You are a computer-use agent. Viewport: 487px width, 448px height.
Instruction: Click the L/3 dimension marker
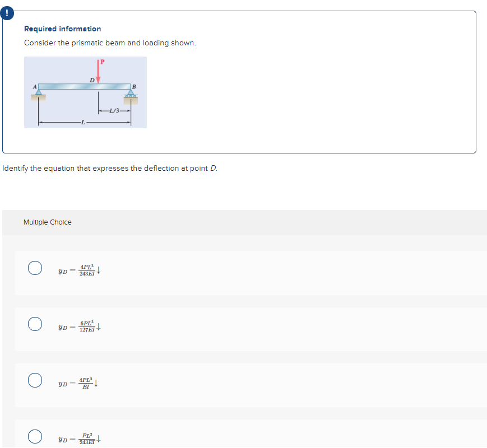[x=114, y=110]
